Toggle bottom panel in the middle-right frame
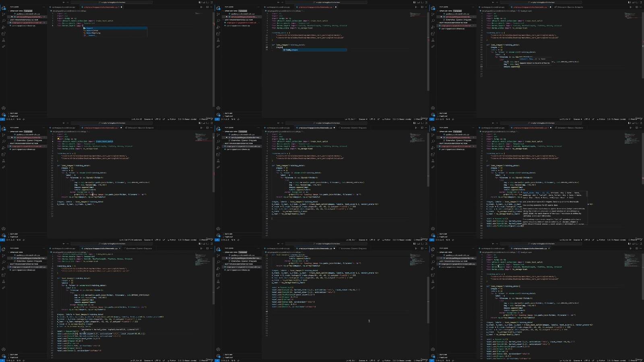644x362 pixels. [633, 123]
